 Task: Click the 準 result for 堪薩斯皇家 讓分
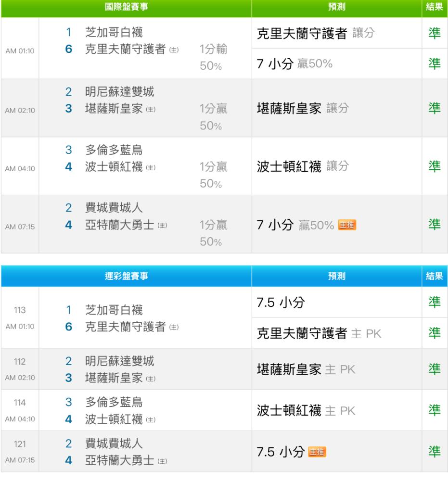coord(435,108)
